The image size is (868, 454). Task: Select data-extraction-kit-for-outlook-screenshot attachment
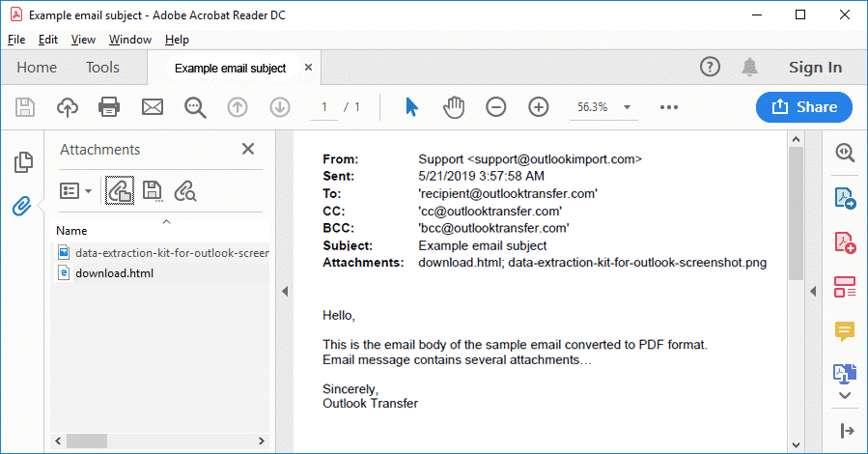[x=163, y=253]
